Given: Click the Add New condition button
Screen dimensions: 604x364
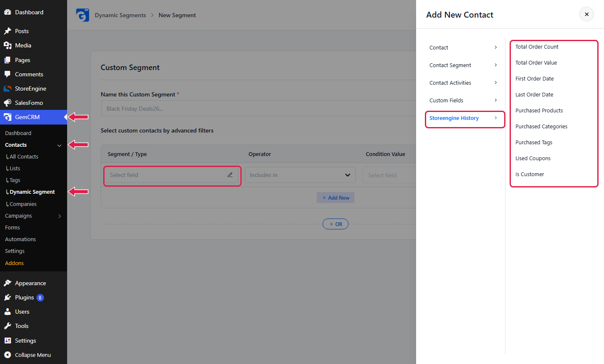Looking at the screenshot, I should click(x=336, y=198).
